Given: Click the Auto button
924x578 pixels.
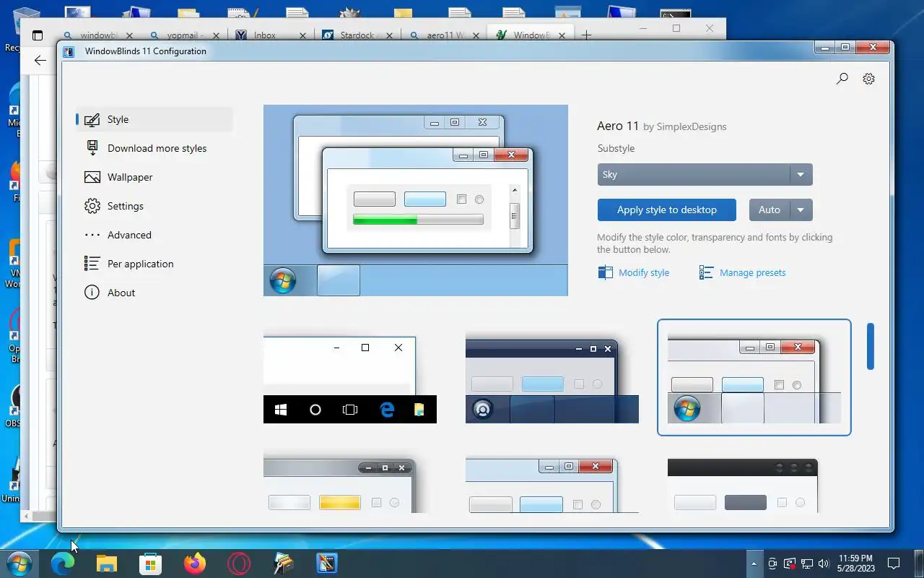Looking at the screenshot, I should click(770, 210).
